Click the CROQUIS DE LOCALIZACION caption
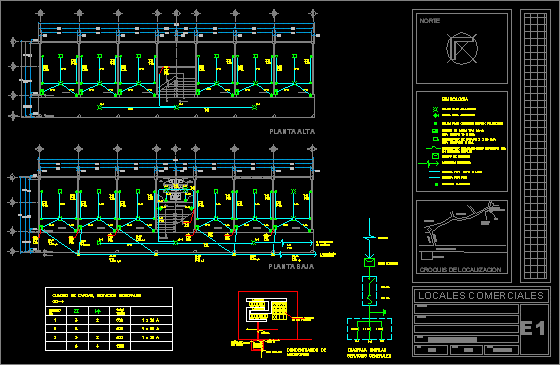Screen dimensions: 560x365 pyautogui.click(x=460, y=270)
